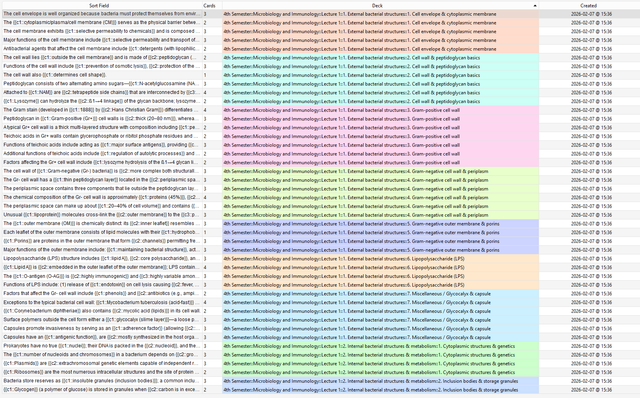Select the 'Functions of the cell wall include' row
This screenshot has height=398, width=640.
[x=320, y=66]
